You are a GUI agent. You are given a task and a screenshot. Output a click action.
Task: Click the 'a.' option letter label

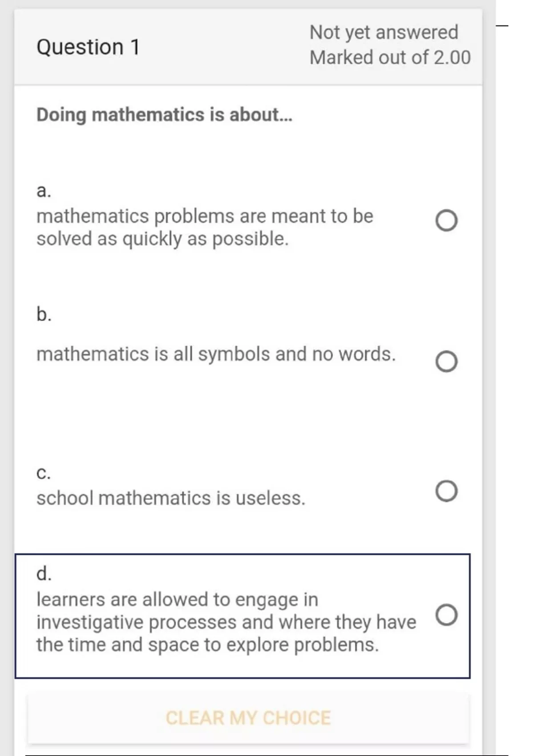pos(44,190)
